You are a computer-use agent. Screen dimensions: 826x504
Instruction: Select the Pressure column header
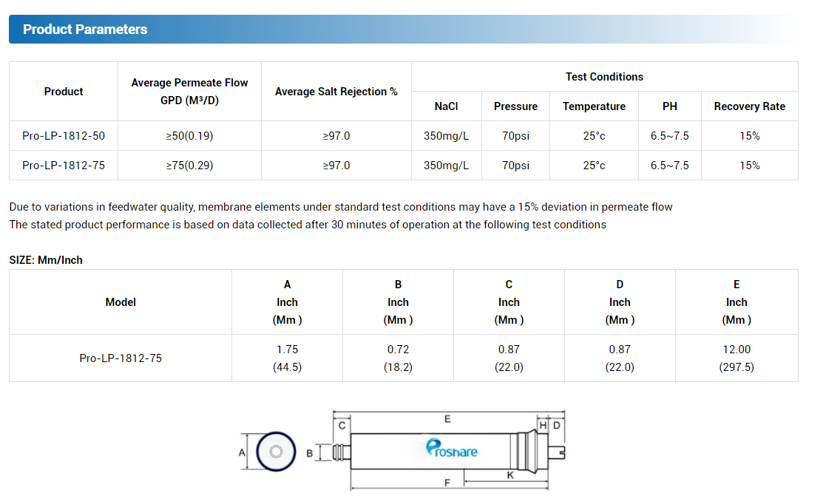[515, 106]
